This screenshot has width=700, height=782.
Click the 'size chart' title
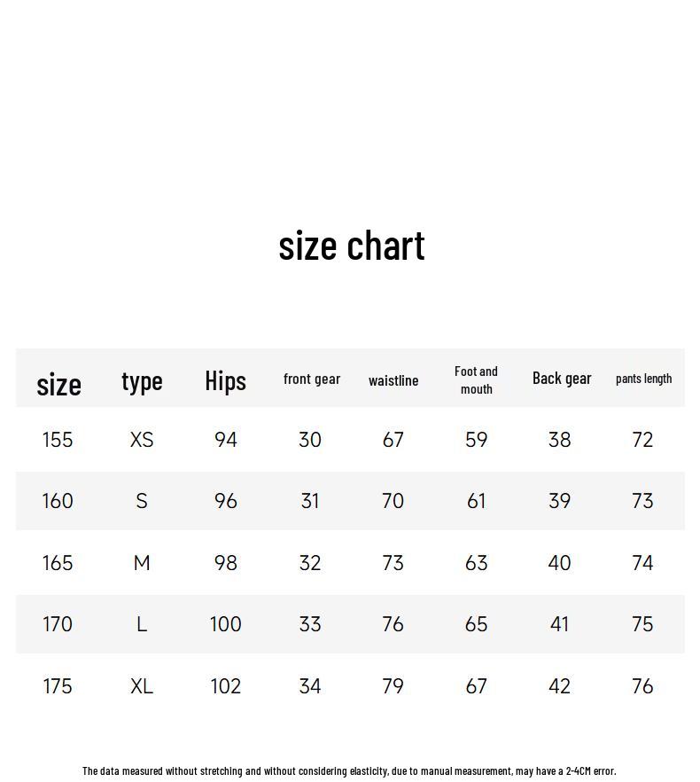[352, 246]
